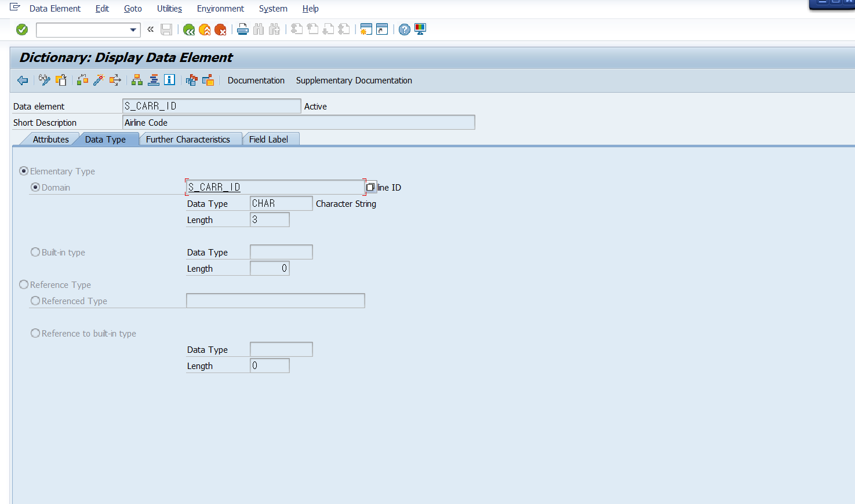Screen dimensions: 855x504
Task: Open the Edit menu
Action: pos(102,9)
